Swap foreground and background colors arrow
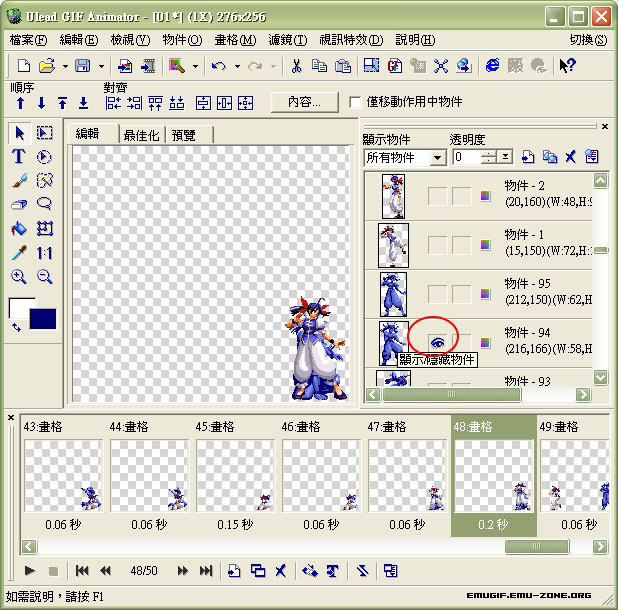618x610 pixels. [x=16, y=327]
